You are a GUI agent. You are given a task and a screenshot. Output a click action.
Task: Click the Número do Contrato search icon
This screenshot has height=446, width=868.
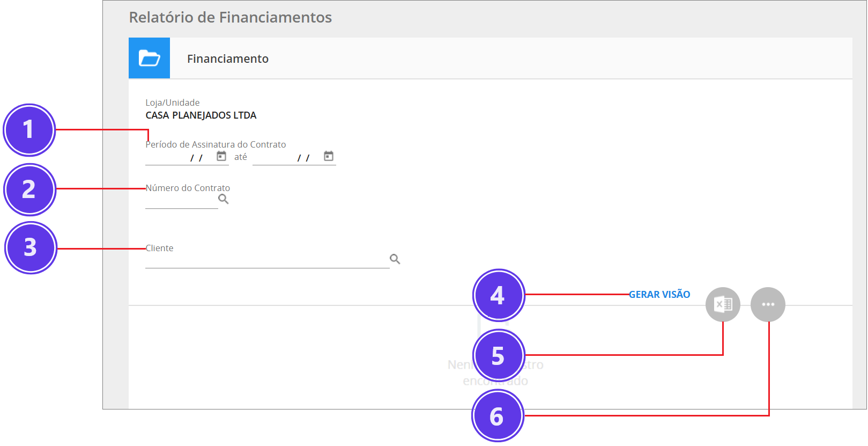pyautogui.click(x=224, y=199)
